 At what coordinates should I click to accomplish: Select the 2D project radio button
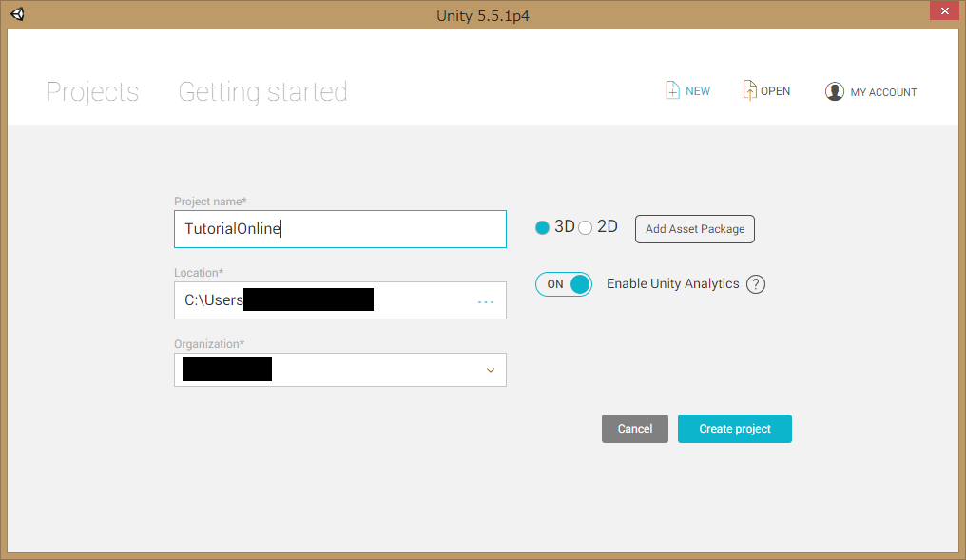click(586, 228)
